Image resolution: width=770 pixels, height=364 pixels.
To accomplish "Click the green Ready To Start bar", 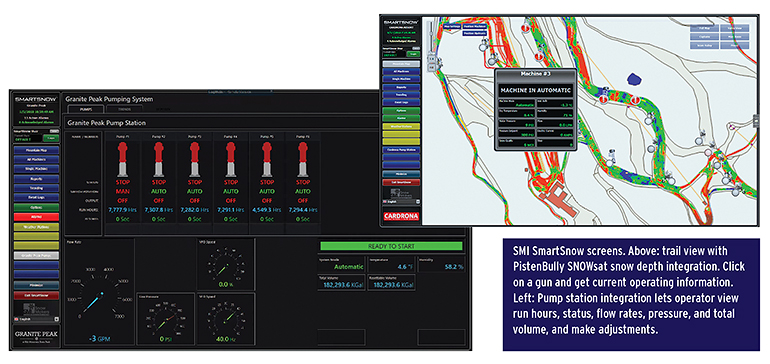I will click(x=391, y=246).
